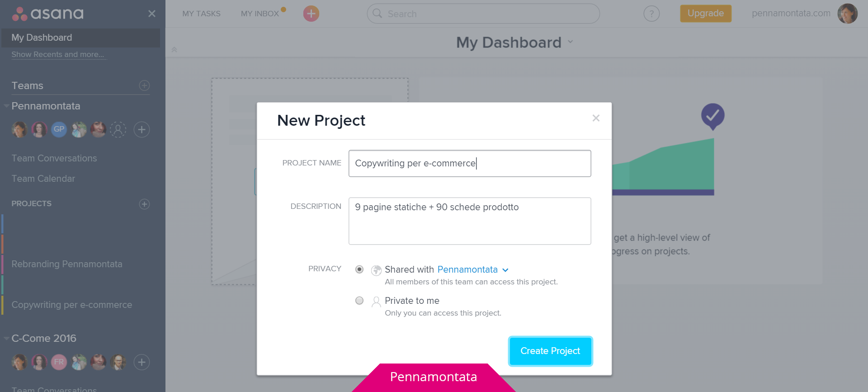Open the user profile avatar
This screenshot has height=392, width=868.
(x=847, y=14)
